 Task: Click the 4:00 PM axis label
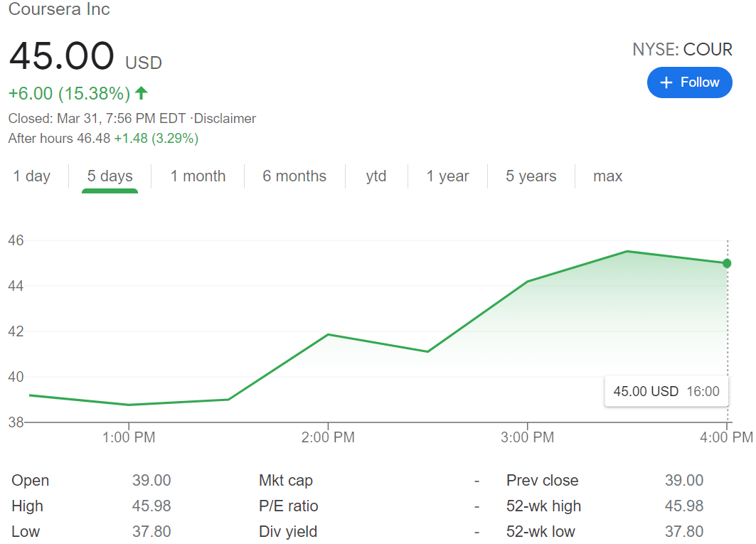(726, 437)
